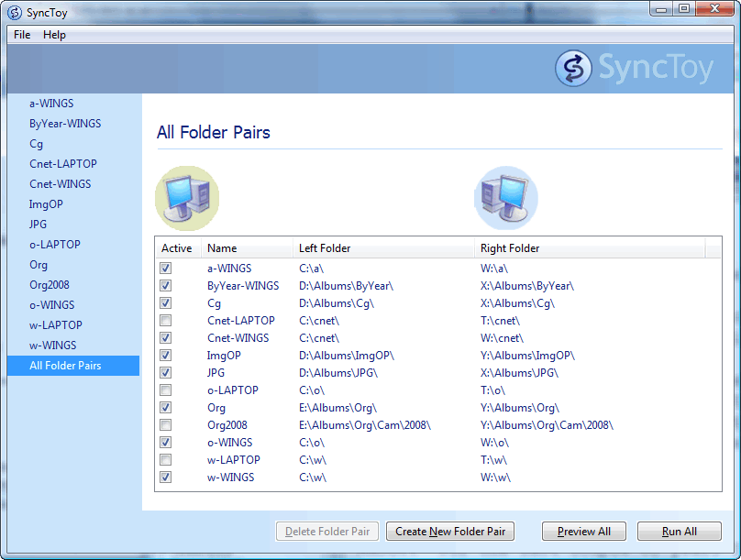The image size is (741, 560).
Task: Select Org2008 in the sidebar
Action: tap(50, 285)
